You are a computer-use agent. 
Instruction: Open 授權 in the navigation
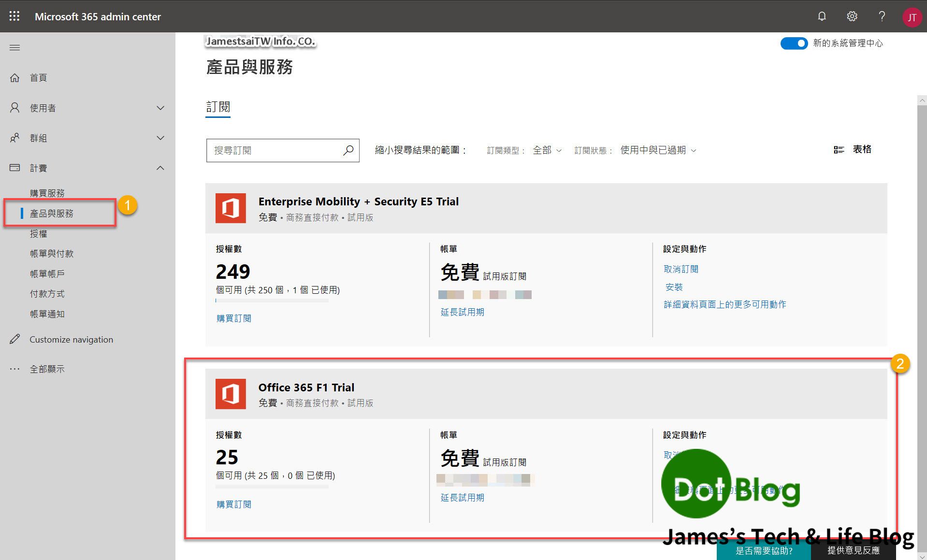[39, 233]
